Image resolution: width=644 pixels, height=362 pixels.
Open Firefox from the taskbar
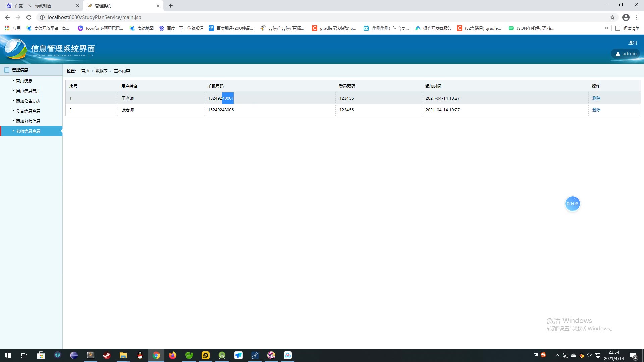[x=173, y=355]
